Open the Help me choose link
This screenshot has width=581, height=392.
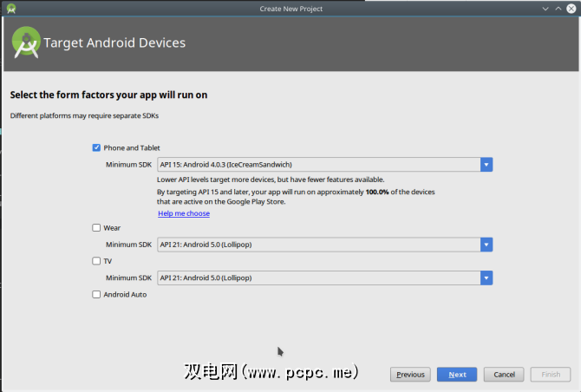click(x=184, y=213)
